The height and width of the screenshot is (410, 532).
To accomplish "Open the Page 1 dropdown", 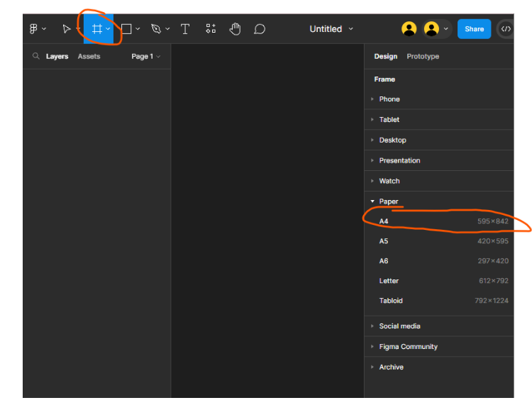I will [x=145, y=57].
